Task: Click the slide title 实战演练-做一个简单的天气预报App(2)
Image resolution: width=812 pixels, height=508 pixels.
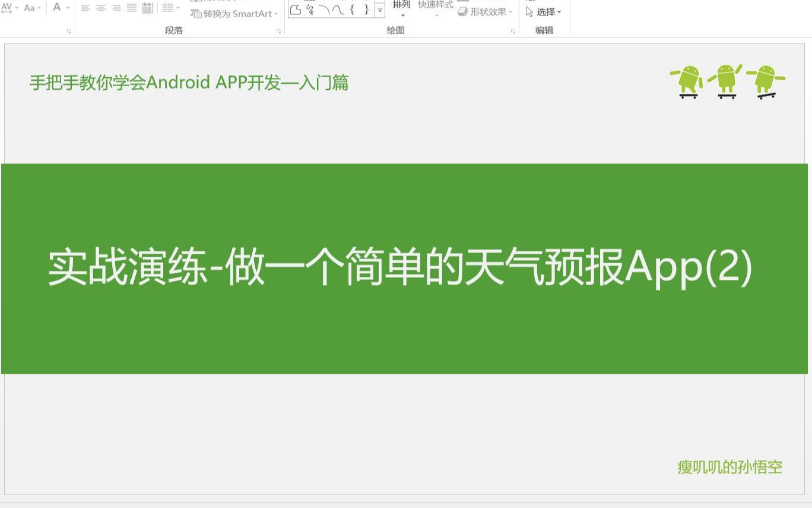Action: click(401, 267)
